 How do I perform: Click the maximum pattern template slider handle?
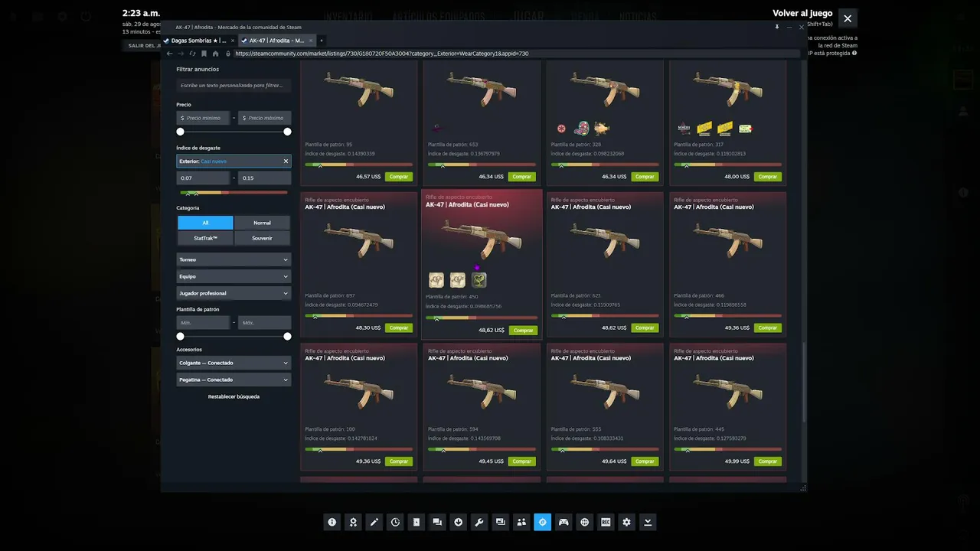[x=287, y=336]
